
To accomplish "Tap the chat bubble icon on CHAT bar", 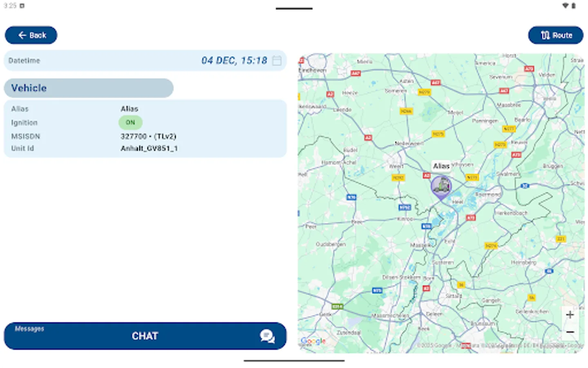I will click(x=267, y=336).
